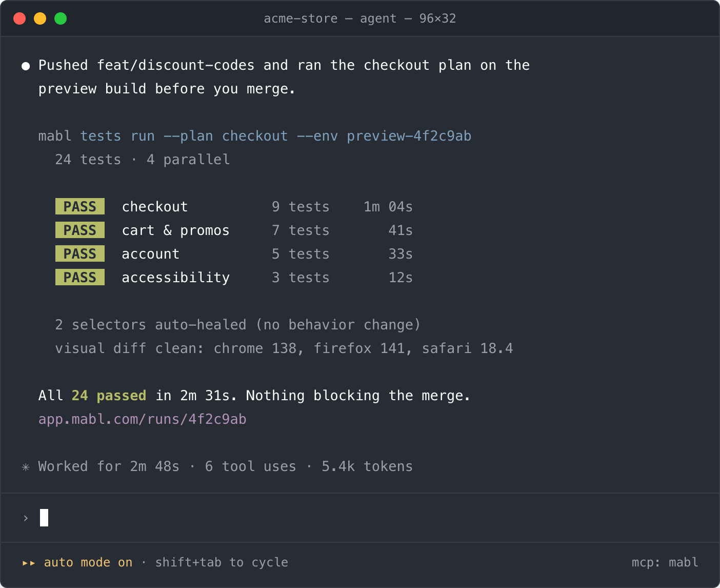Click the '24 tests · 4 parallel' line

tap(143, 160)
